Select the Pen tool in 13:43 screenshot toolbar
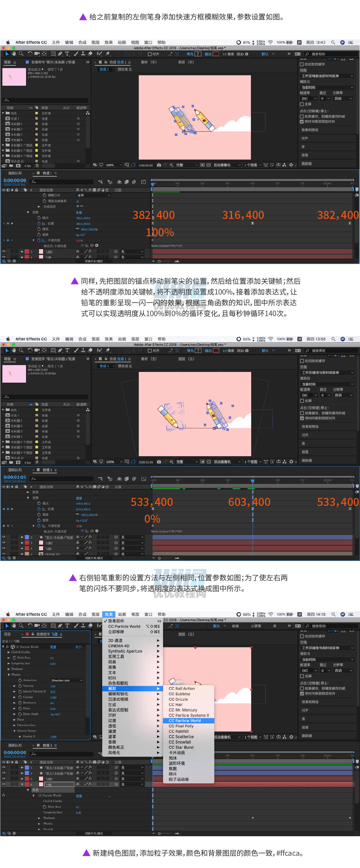 point(60,54)
